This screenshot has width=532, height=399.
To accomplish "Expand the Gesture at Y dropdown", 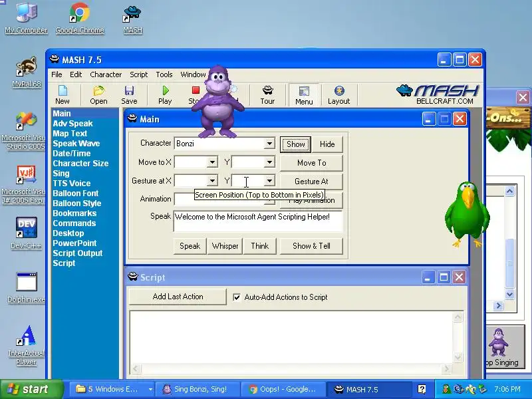I will coord(269,180).
